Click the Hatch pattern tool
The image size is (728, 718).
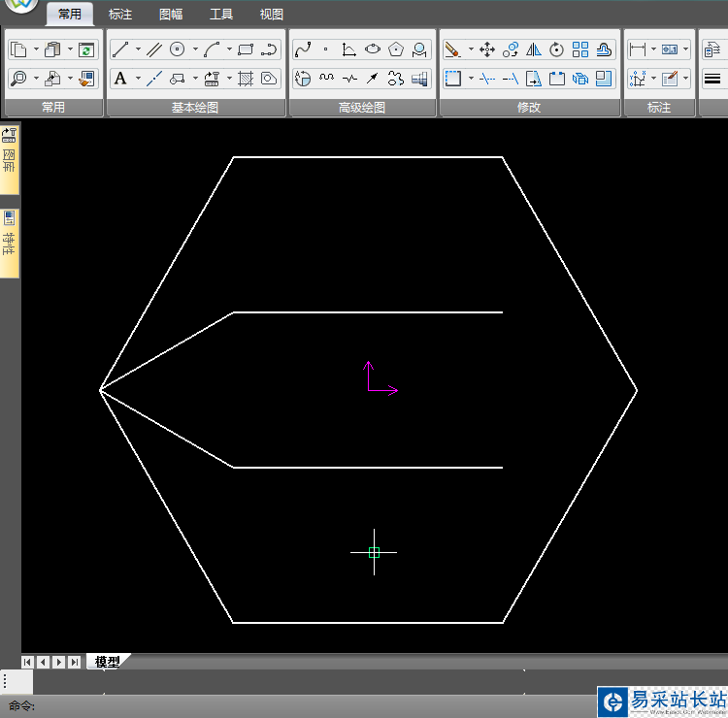point(246,79)
